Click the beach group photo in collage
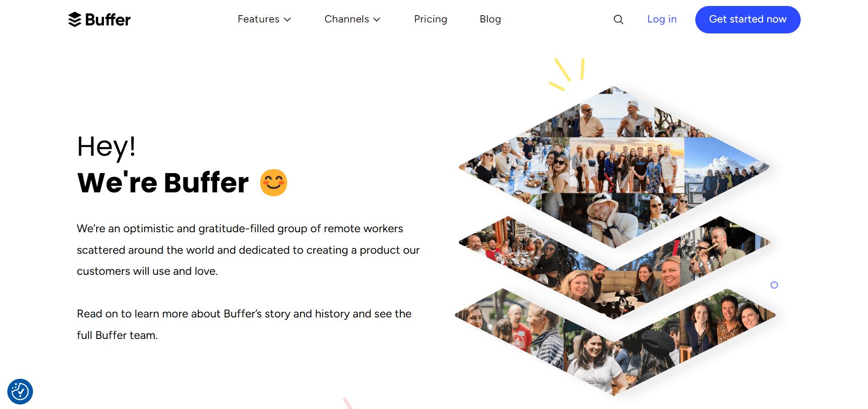Image resolution: width=868 pixels, height=409 pixels. coord(627,165)
